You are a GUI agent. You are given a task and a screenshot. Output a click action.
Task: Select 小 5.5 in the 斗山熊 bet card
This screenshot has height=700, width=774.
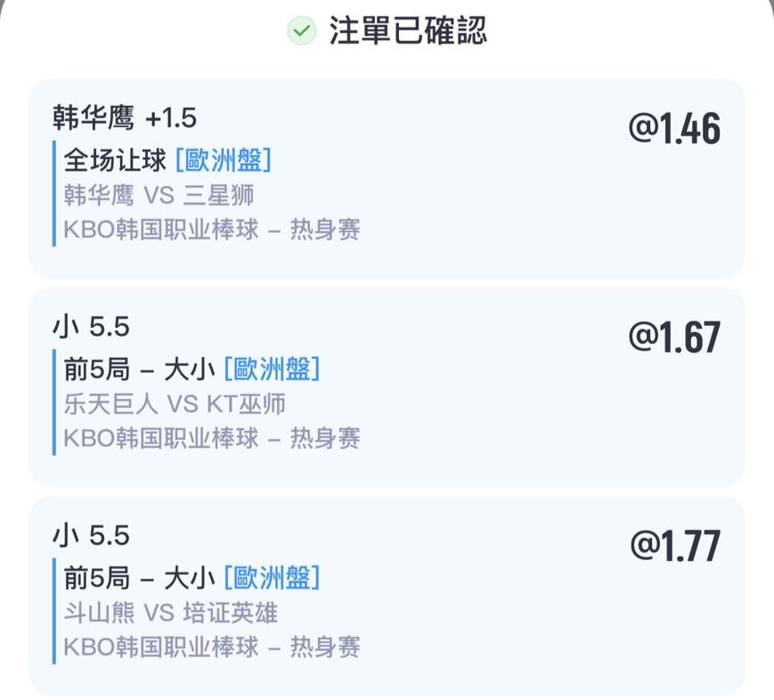[91, 535]
